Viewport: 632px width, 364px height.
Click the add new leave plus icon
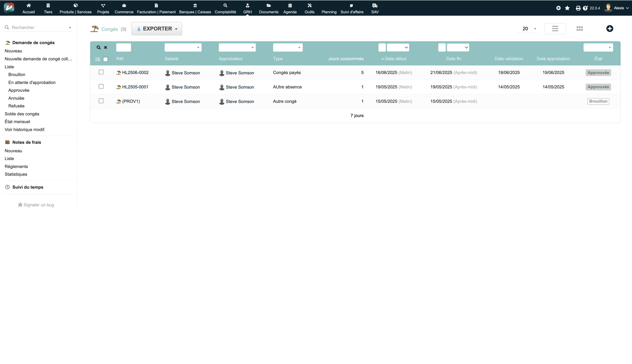610,29
